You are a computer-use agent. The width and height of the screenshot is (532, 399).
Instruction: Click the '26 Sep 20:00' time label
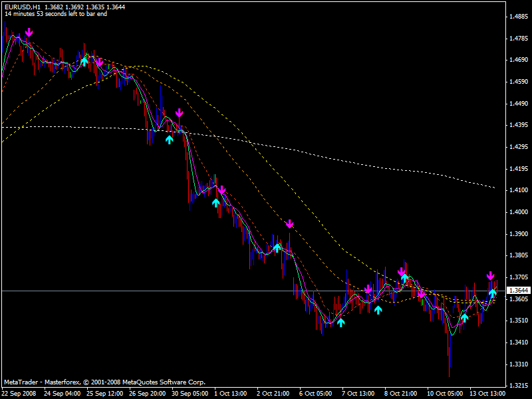148,394
